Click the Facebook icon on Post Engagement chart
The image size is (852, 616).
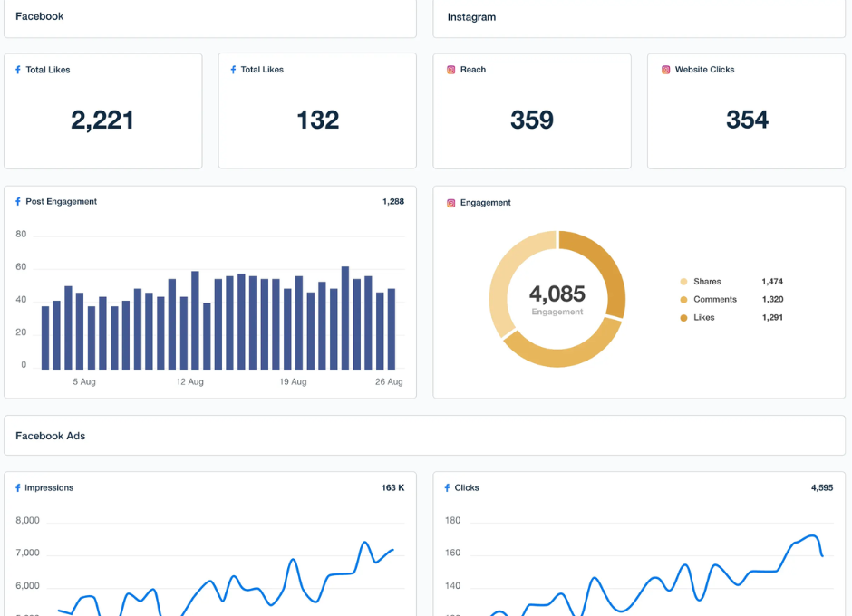pyautogui.click(x=18, y=201)
